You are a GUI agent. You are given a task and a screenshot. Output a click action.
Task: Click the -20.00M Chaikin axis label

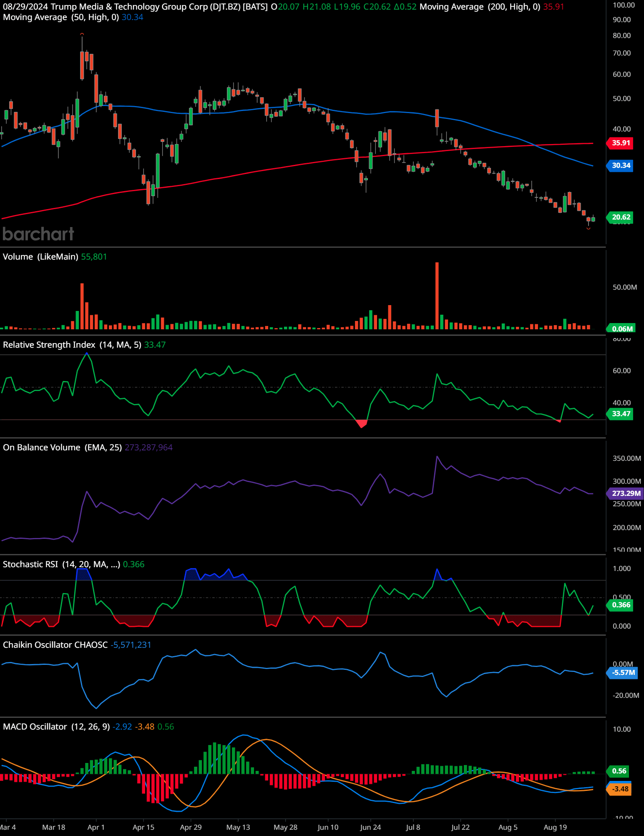point(626,696)
